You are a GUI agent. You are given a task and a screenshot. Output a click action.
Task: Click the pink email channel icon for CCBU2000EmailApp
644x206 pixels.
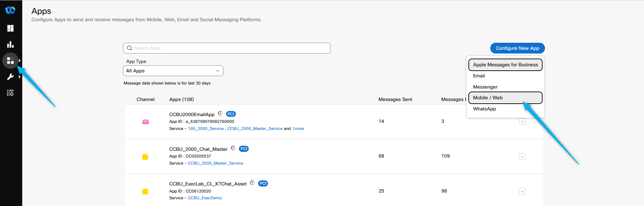(x=146, y=122)
